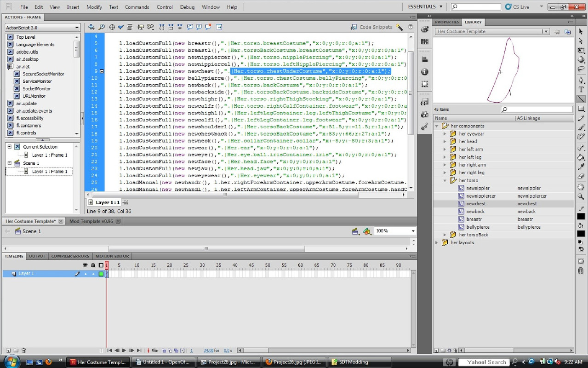588x368 pixels.
Task: Select the Text tool in tools panel
Action: coord(581,90)
